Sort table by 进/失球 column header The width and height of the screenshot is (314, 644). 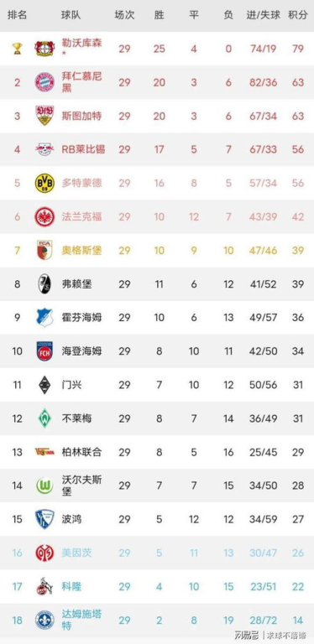pos(263,15)
